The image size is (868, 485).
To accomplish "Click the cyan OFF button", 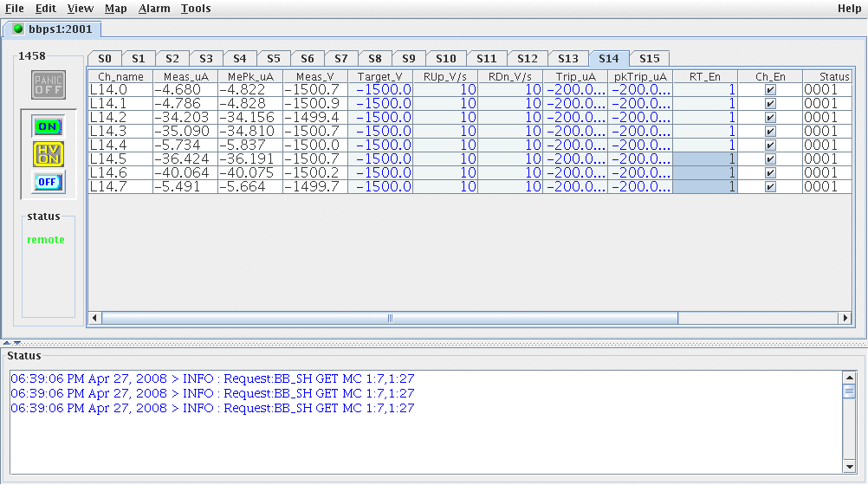I will (x=48, y=182).
